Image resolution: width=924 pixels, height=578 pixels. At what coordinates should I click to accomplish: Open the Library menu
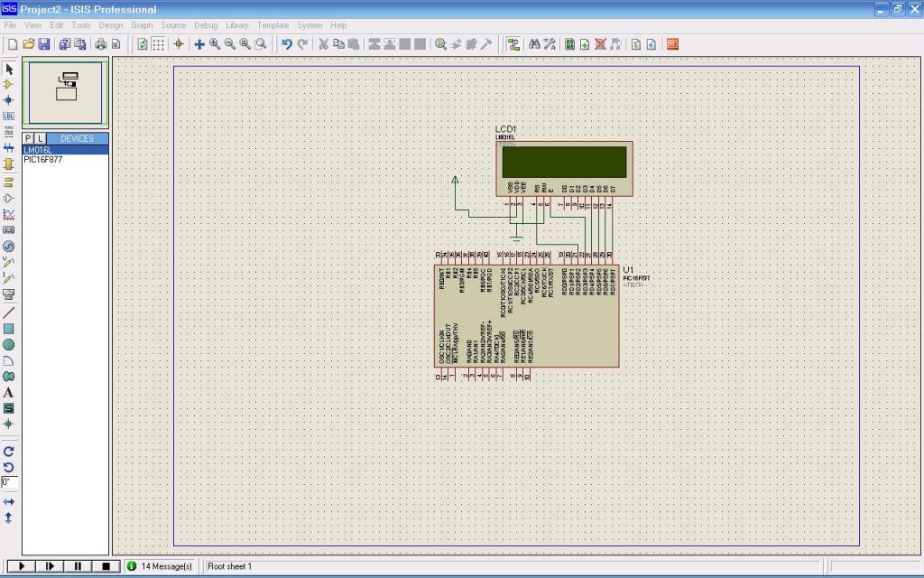click(237, 25)
